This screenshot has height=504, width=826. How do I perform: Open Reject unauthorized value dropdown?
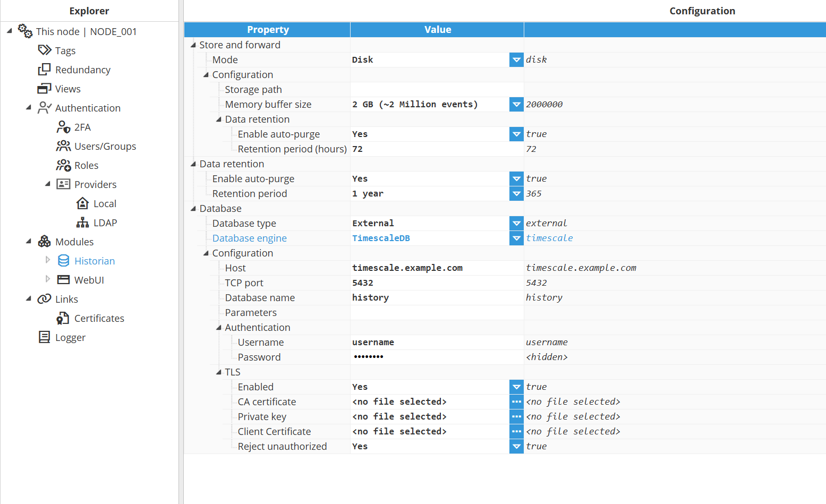(x=516, y=447)
